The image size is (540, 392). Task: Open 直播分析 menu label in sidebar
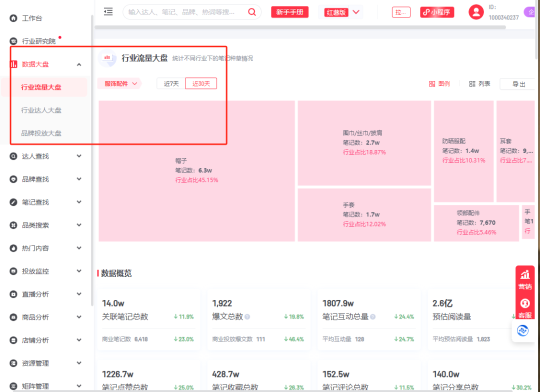tap(35, 294)
